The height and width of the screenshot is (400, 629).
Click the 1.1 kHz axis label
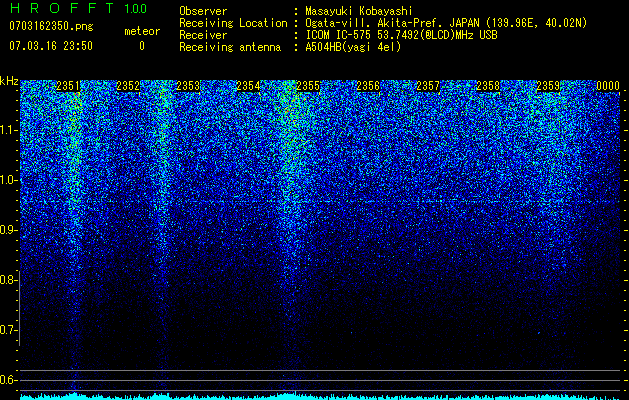[9, 130]
